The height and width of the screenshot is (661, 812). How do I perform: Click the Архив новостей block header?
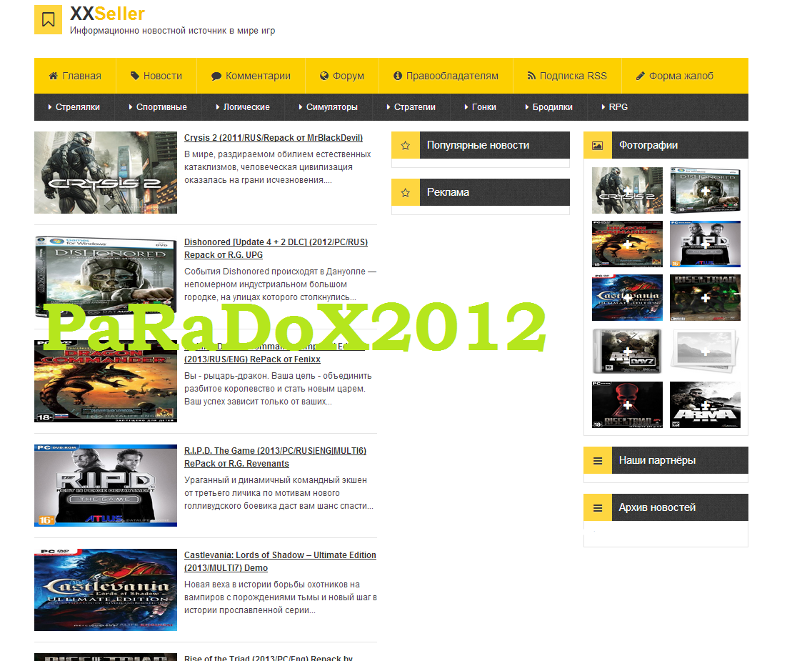[x=666, y=507]
